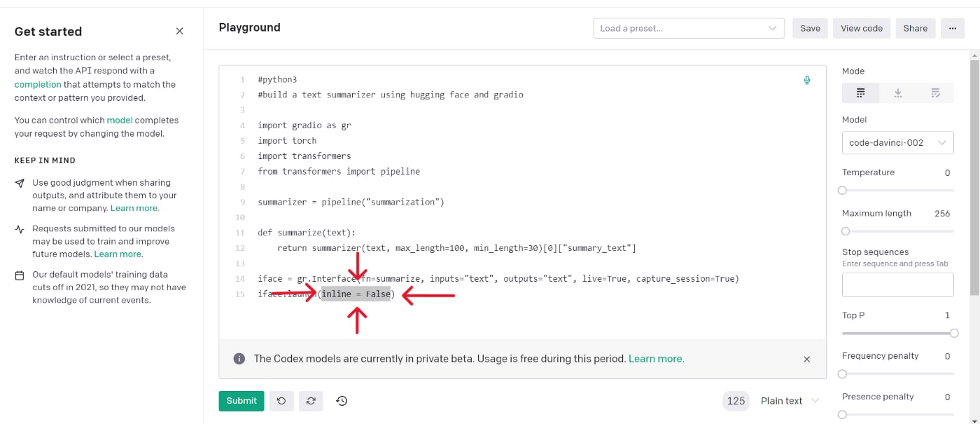
Task: Close the Get started panel
Action: pos(180,32)
